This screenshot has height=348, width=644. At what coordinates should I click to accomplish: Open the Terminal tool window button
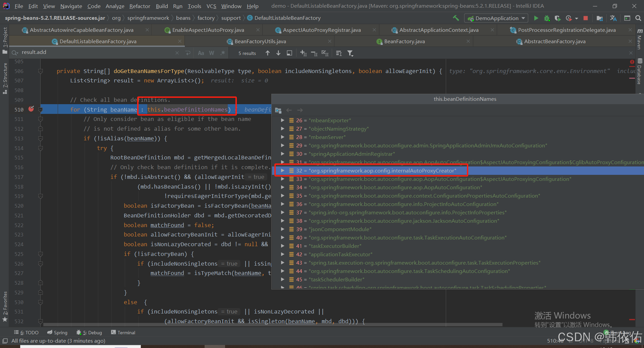tap(123, 332)
